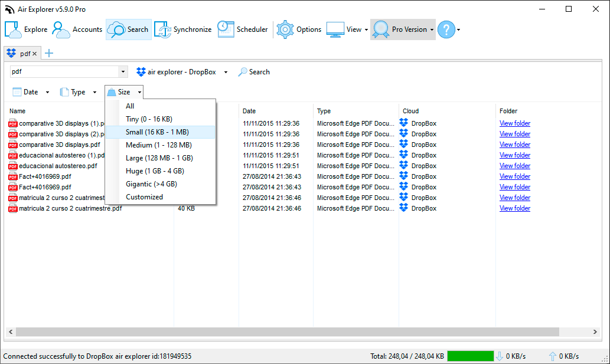
Task: Choose Small (16 KB - 1 MB)
Action: pyautogui.click(x=160, y=132)
